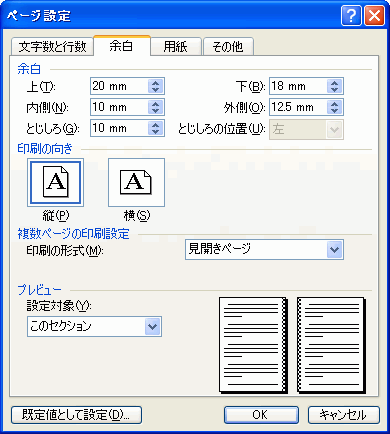The width and height of the screenshot is (390, 434).
Task: Click the 印刷の形式(M): label
Action: (65, 250)
